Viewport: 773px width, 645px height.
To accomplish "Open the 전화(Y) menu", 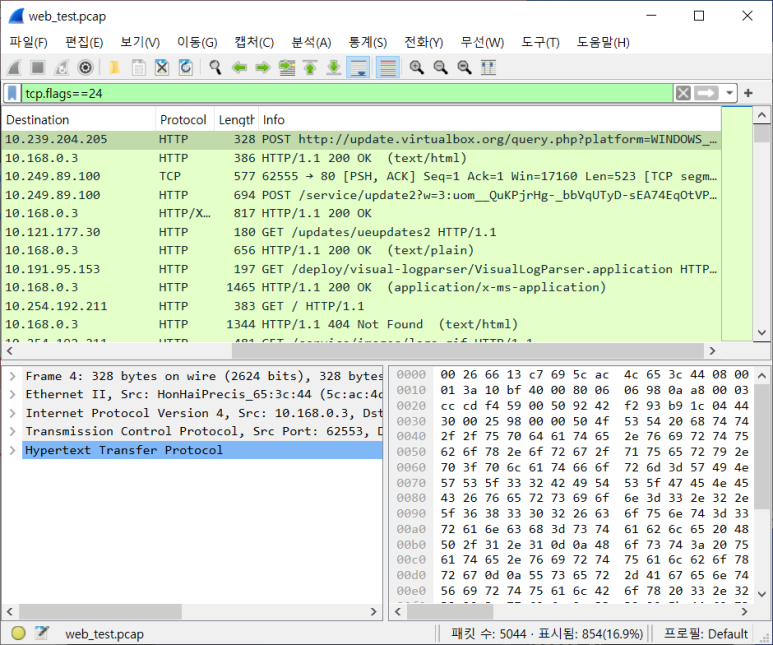I will [424, 42].
